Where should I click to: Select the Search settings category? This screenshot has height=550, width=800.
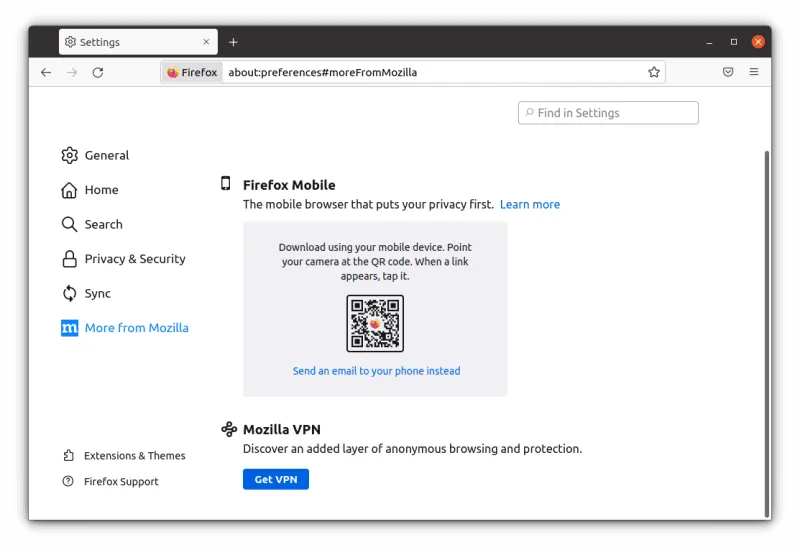click(x=103, y=224)
